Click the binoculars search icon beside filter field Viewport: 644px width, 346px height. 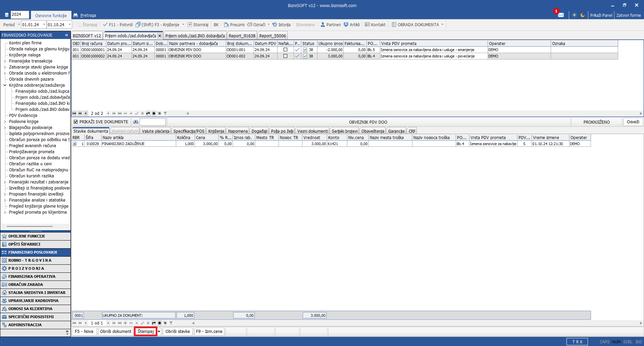pos(136,122)
